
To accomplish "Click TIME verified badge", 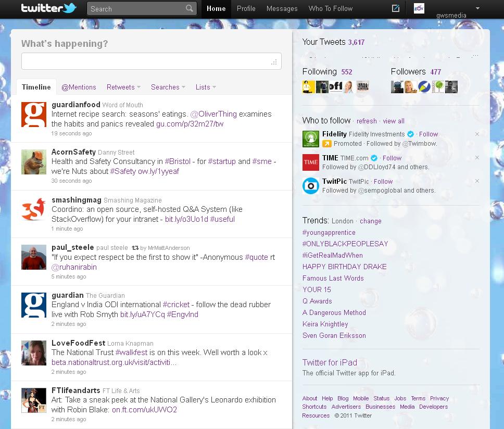I will click(x=374, y=158).
